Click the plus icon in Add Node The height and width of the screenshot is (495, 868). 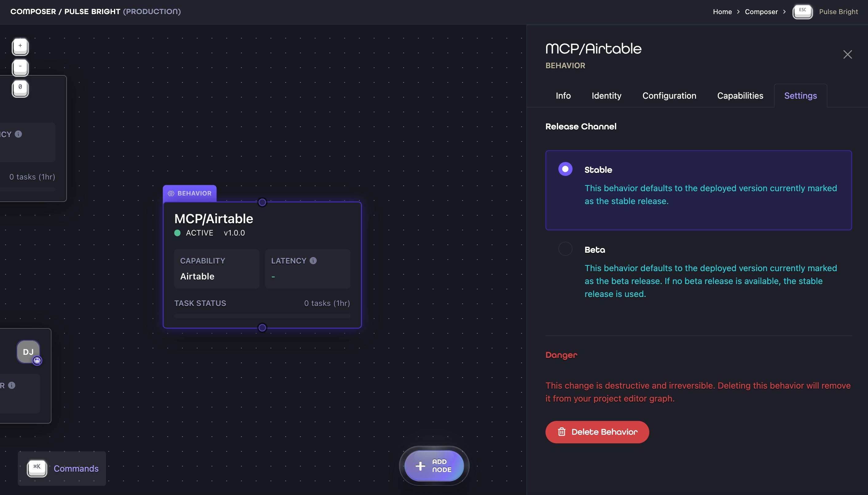(x=420, y=465)
